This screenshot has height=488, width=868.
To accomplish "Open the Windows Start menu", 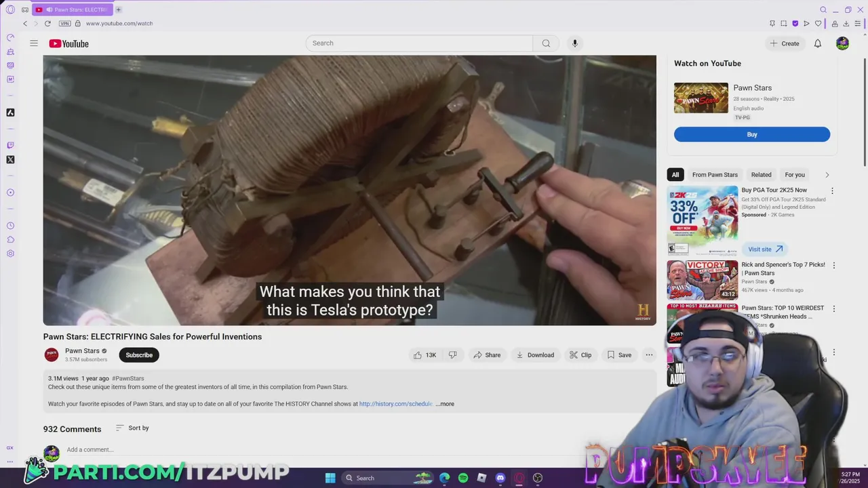I will point(330,478).
